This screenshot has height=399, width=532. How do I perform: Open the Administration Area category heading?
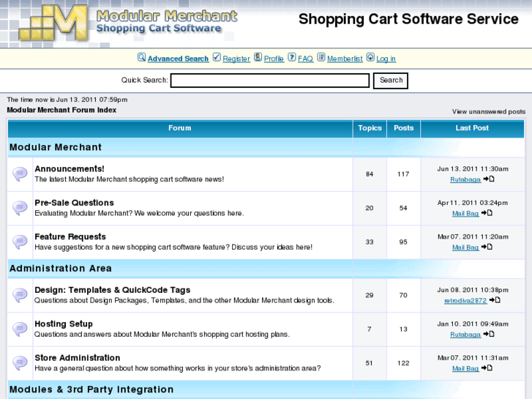click(x=61, y=268)
